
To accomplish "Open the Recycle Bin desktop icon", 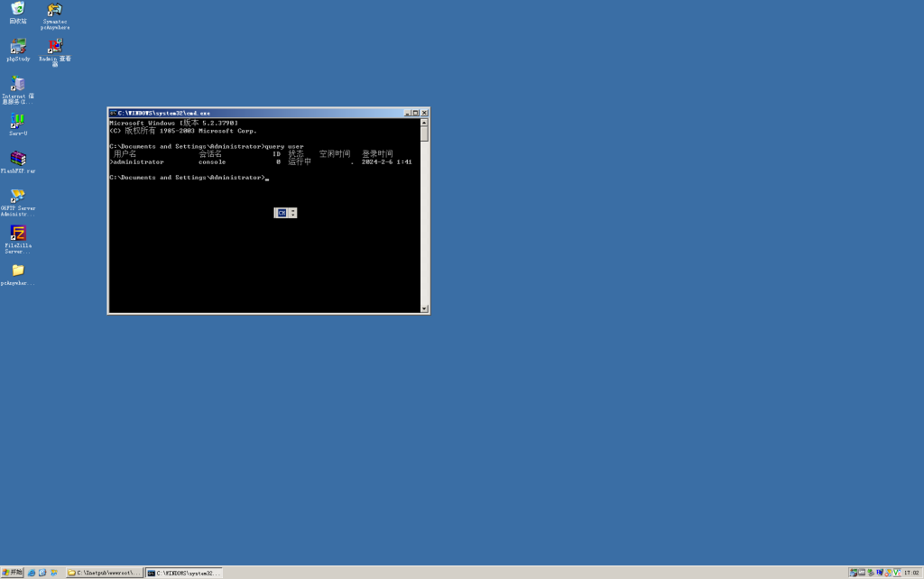I will coord(18,9).
